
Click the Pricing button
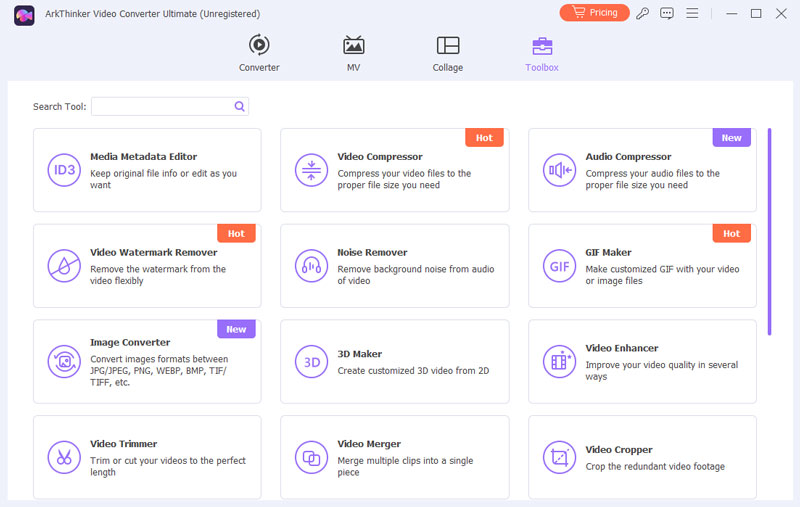[594, 13]
